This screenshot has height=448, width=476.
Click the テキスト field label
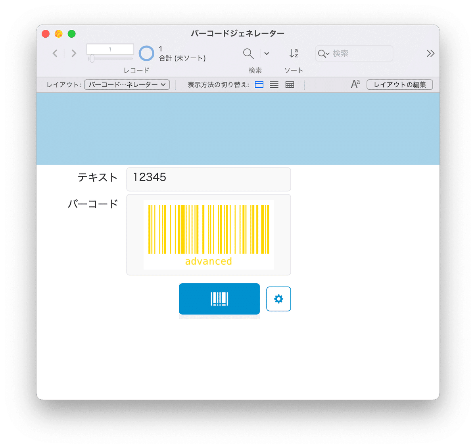pyautogui.click(x=97, y=177)
